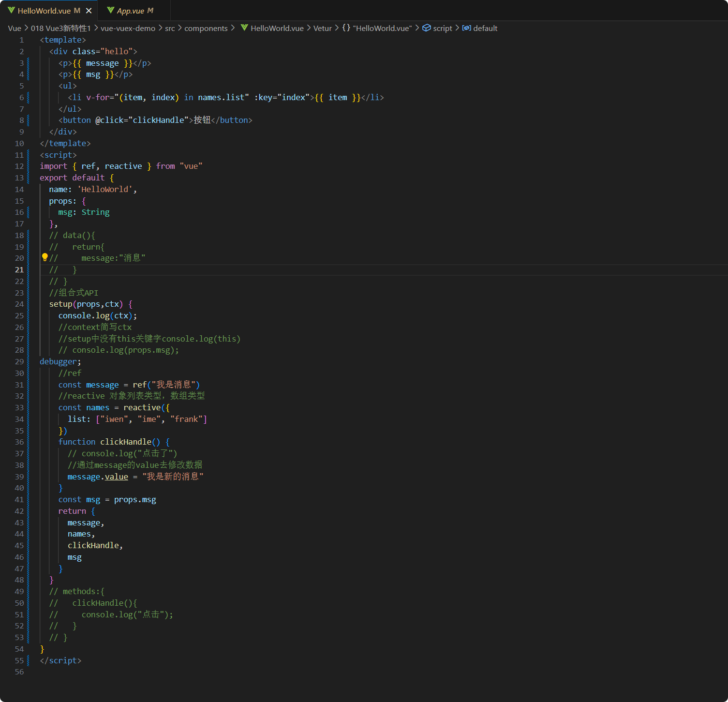Click the Vue icon in the breadcrumb bar
Image resolution: width=728 pixels, height=702 pixels.
pyautogui.click(x=244, y=28)
